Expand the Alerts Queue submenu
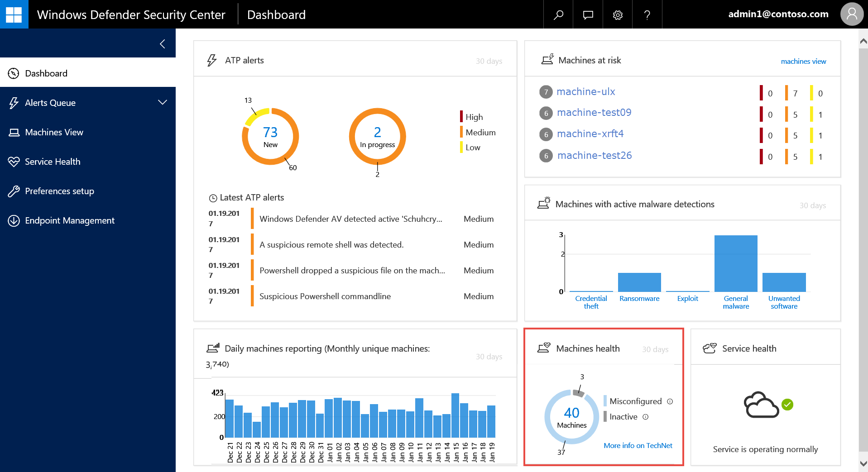The height and width of the screenshot is (472, 868). [x=162, y=103]
